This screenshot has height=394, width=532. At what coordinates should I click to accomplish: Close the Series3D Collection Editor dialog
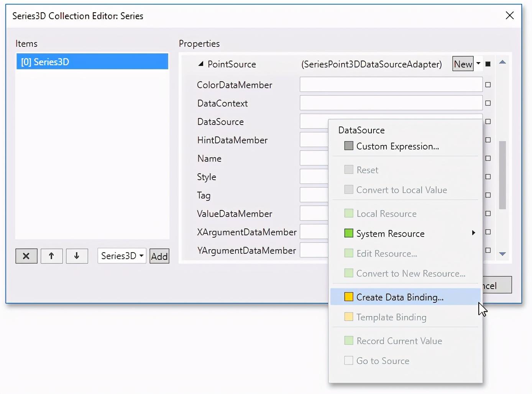click(510, 15)
